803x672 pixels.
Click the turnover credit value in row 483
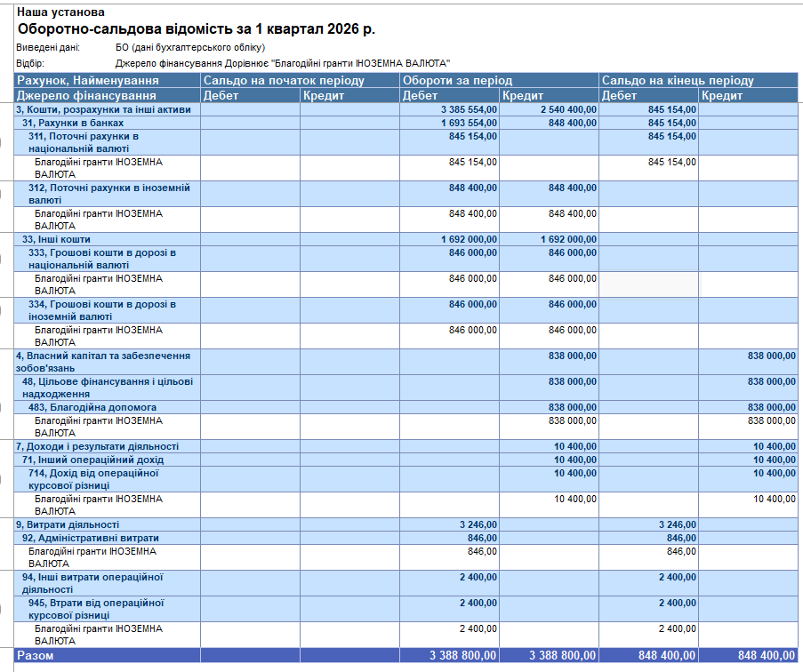[573, 407]
